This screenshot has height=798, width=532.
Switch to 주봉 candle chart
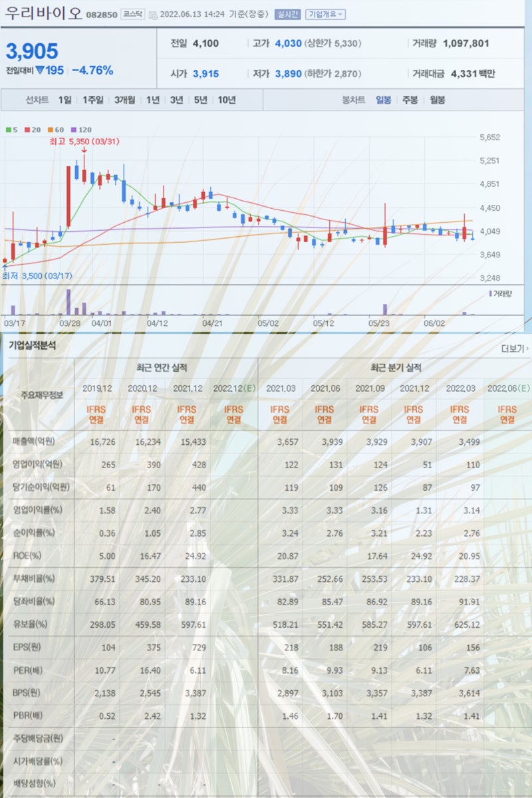pyautogui.click(x=410, y=100)
